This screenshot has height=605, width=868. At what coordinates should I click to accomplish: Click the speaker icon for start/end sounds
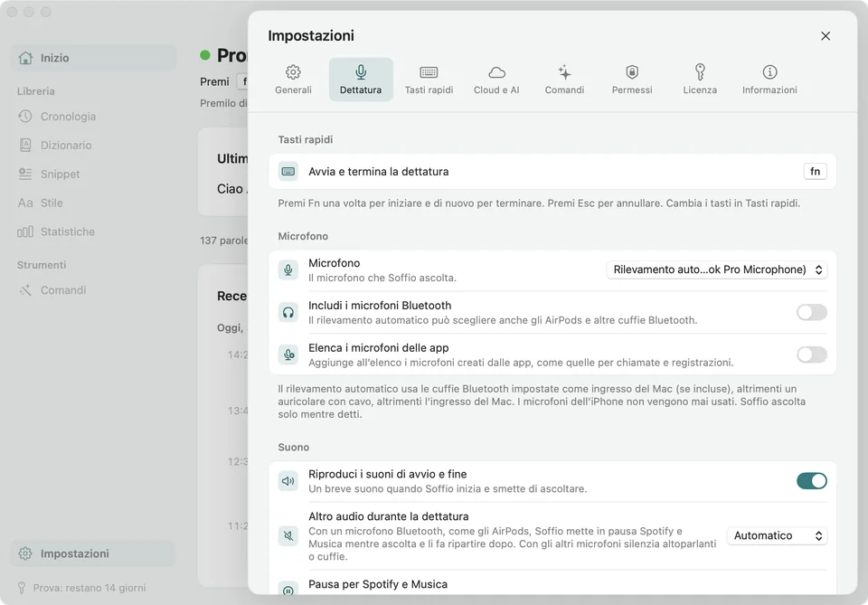(288, 481)
